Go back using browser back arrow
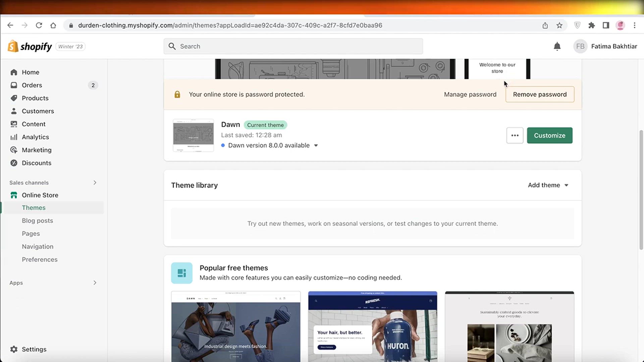The height and width of the screenshot is (362, 644). click(10, 25)
